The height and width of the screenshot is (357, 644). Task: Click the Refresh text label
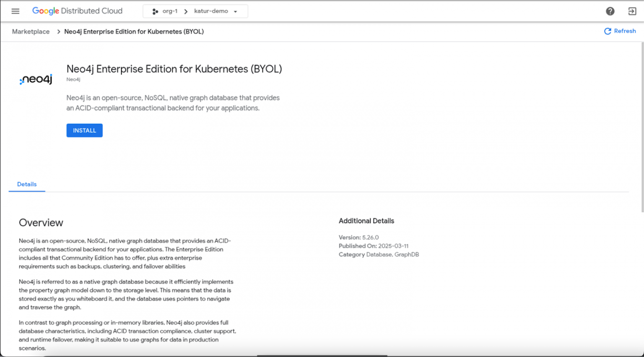pos(625,31)
